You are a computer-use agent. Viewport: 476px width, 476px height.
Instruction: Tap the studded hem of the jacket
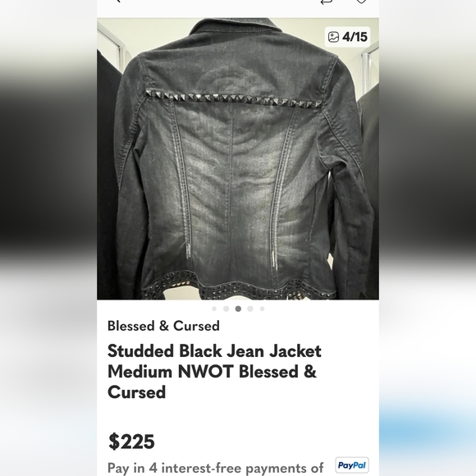(x=238, y=290)
